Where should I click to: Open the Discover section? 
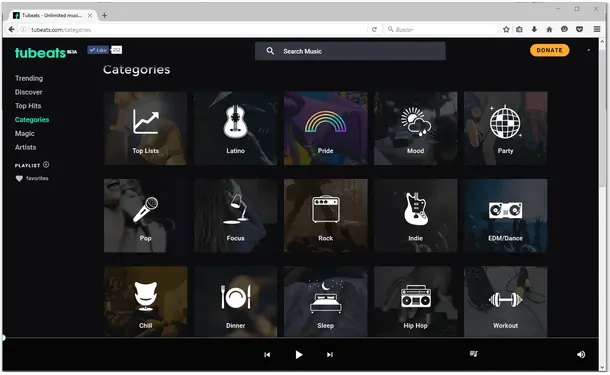[x=29, y=92]
